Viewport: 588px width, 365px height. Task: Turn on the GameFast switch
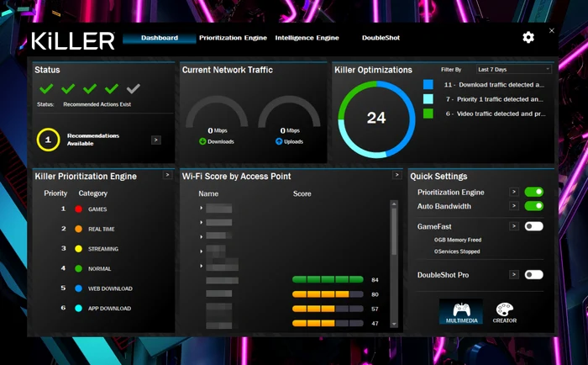pyautogui.click(x=533, y=226)
